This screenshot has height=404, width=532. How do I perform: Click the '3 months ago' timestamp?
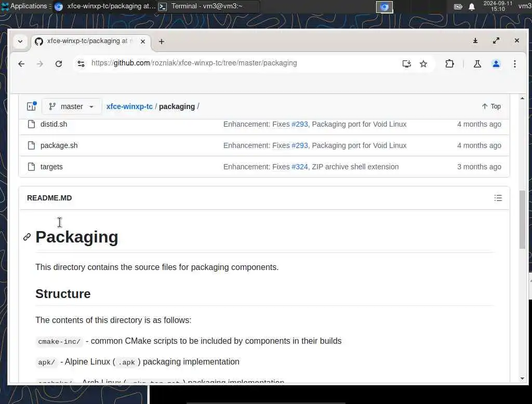click(x=479, y=167)
